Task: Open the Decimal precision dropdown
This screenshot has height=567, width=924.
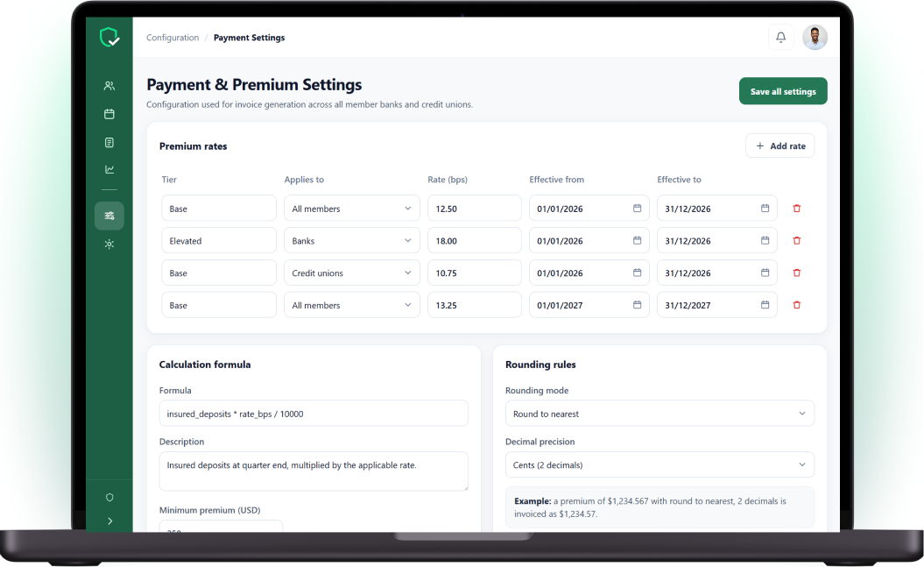Action: [x=659, y=464]
